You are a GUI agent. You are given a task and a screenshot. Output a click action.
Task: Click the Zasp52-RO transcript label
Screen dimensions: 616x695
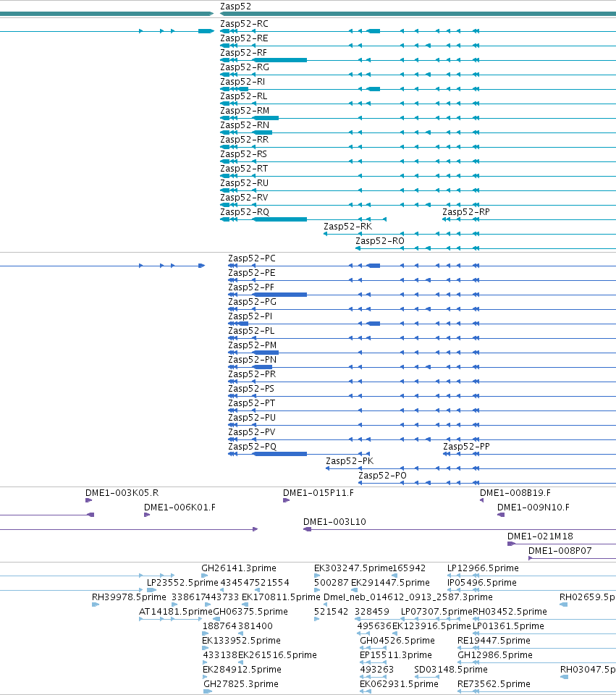coord(380,241)
